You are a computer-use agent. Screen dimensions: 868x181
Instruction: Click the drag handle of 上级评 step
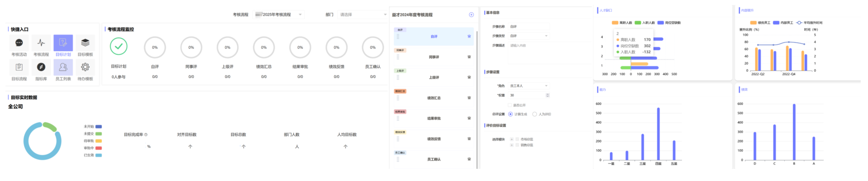tap(398, 78)
